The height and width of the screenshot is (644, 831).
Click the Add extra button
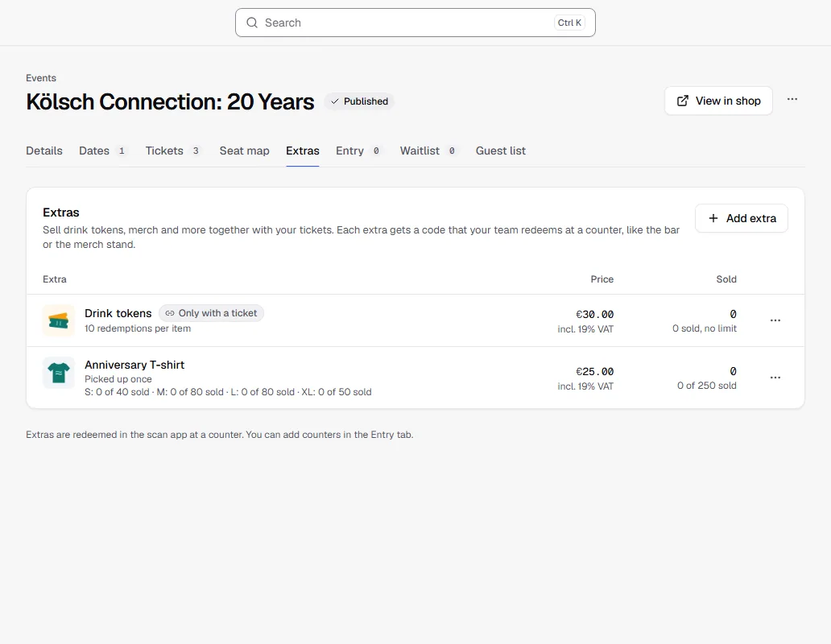(x=742, y=218)
